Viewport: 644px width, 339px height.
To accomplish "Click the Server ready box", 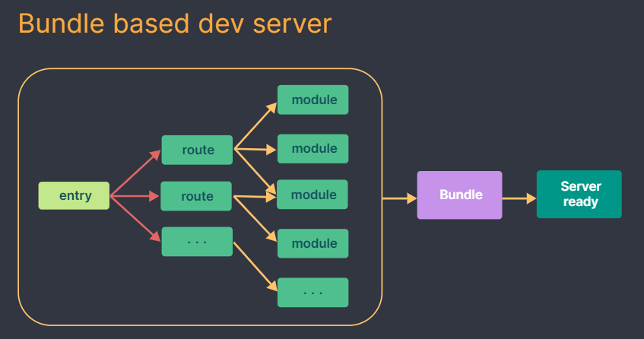I will (x=579, y=195).
